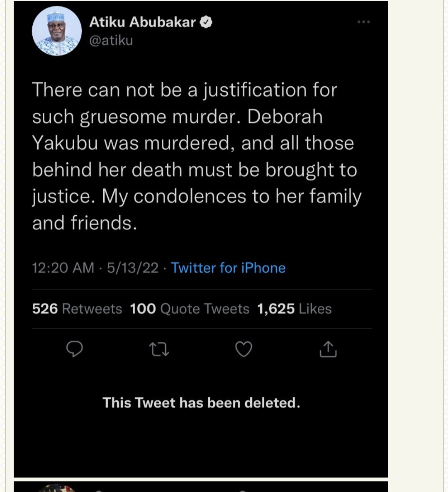The width and height of the screenshot is (448, 492).
Task: Tap the share upload icon
Action: tap(328, 349)
